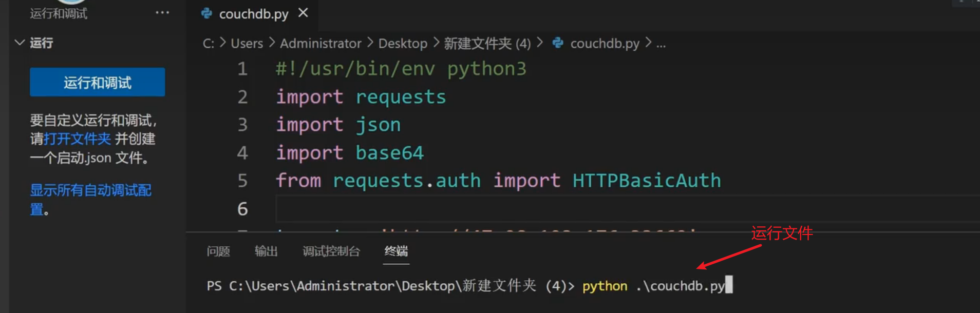This screenshot has height=313, width=980.
Task: Click the Python icon in breadcrumb path
Action: [x=558, y=43]
